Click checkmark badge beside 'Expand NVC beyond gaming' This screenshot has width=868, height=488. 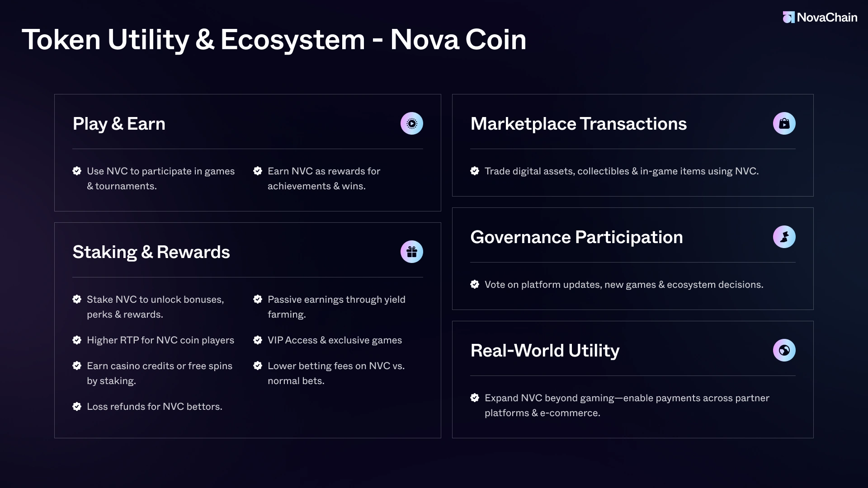point(475,398)
